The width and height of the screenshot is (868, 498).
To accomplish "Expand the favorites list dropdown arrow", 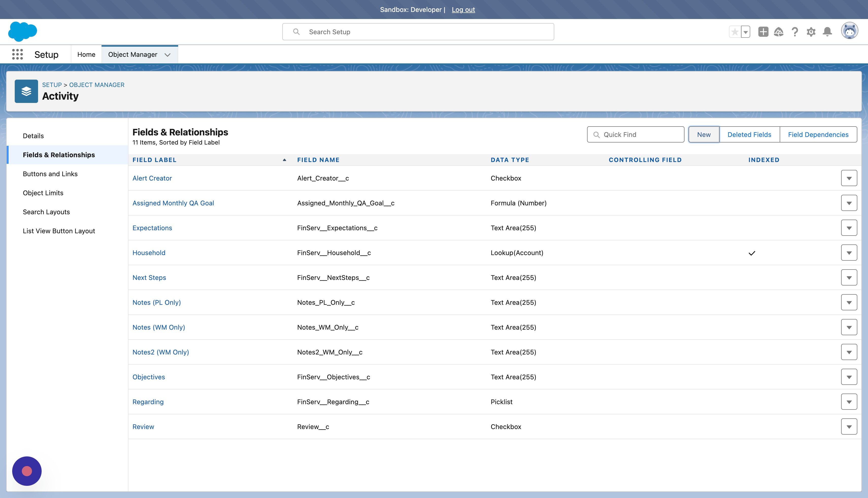I will (745, 32).
